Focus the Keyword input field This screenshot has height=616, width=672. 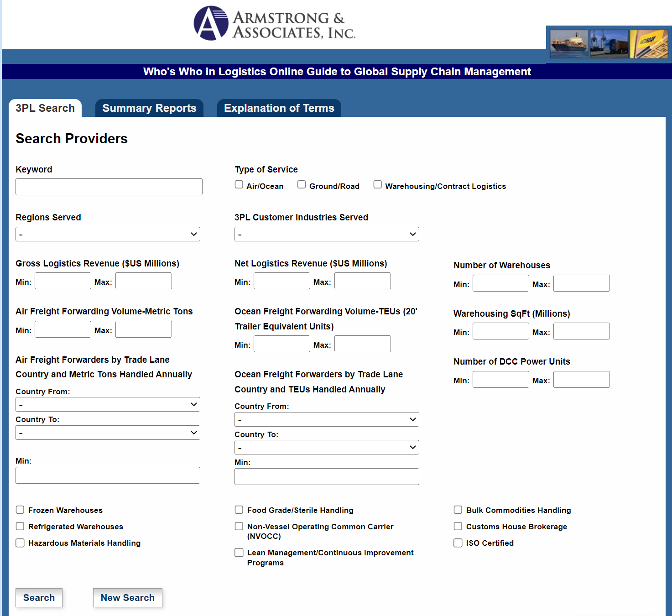(109, 187)
